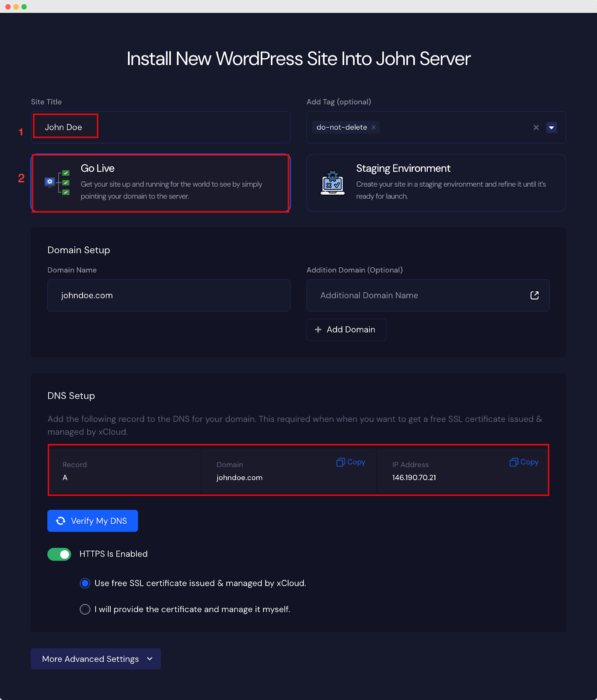Copy the IP address 146.190.70.21
Screen dimensions: 597x700
[524, 462]
